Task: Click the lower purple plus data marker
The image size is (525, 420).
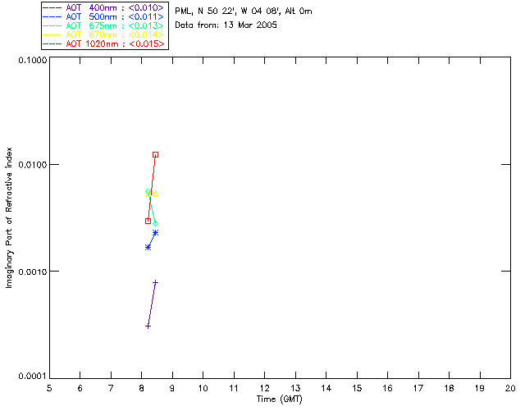Action: pyautogui.click(x=148, y=326)
